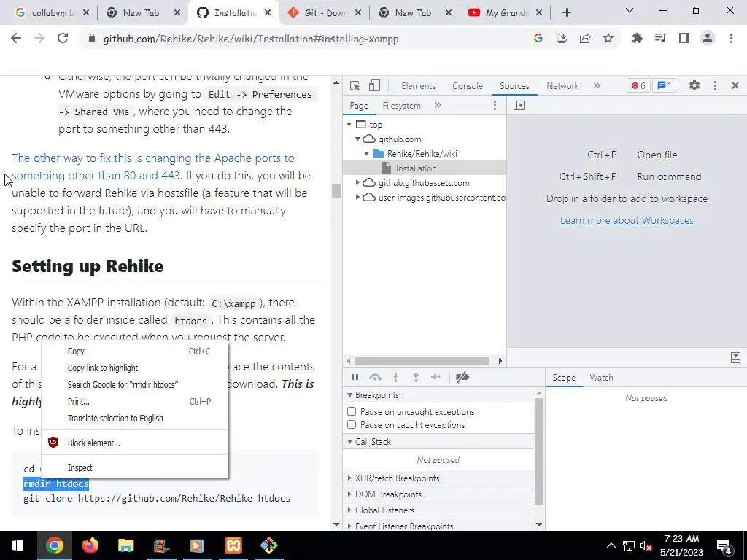Screen dimensions: 747x560
Task: Enable Pause on caught exceptions
Action: click(x=352, y=424)
